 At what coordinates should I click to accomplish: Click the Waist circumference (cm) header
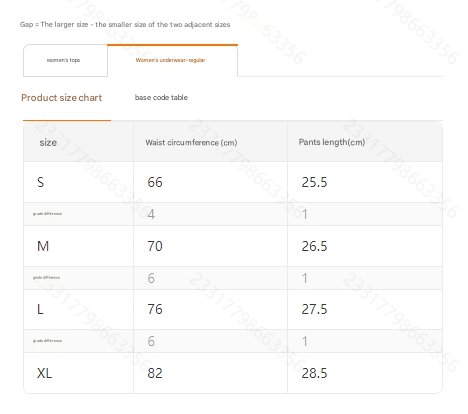coord(191,142)
